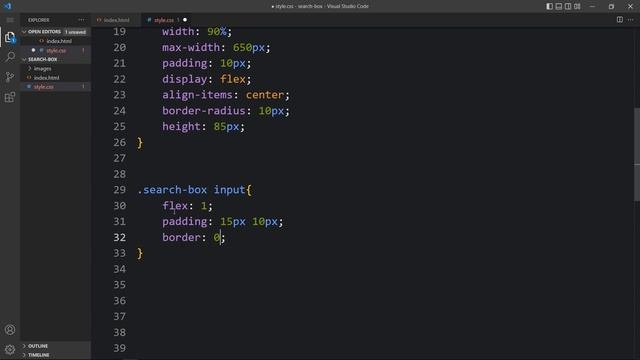The image size is (640, 360).
Task: Click the '.search-box input' selector
Action: click(191, 190)
